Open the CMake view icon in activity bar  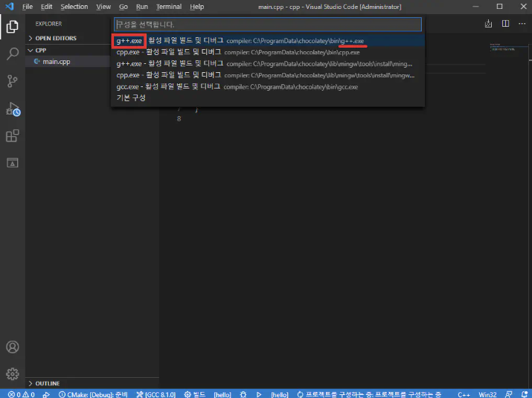(x=12, y=162)
